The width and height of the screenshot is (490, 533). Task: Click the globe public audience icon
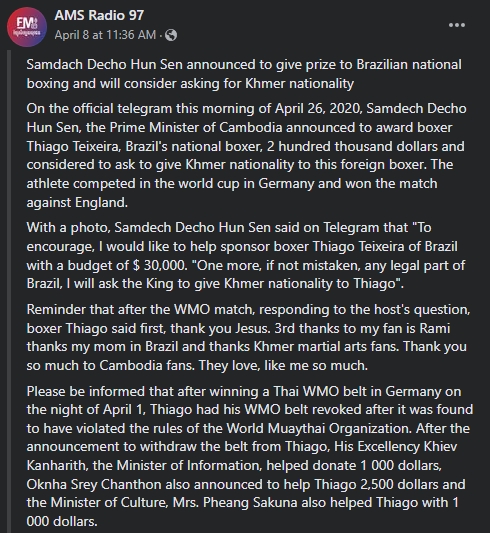click(x=171, y=35)
